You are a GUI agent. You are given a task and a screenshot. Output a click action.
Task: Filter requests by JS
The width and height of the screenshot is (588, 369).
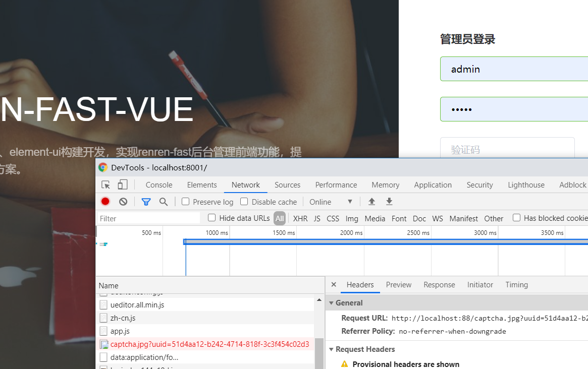[317, 219]
